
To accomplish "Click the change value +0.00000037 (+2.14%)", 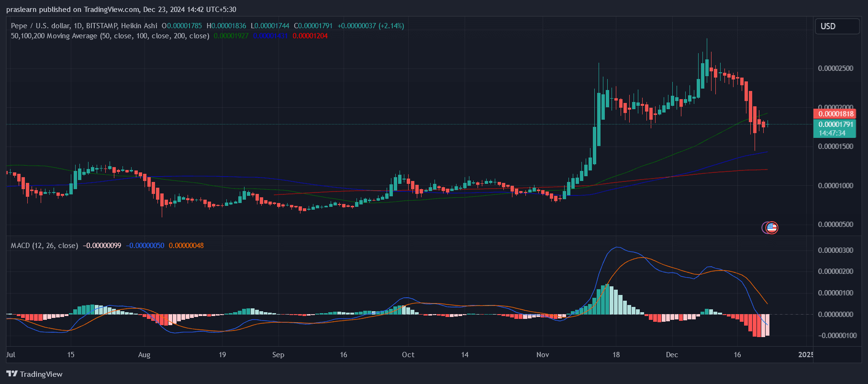I will pyautogui.click(x=371, y=26).
